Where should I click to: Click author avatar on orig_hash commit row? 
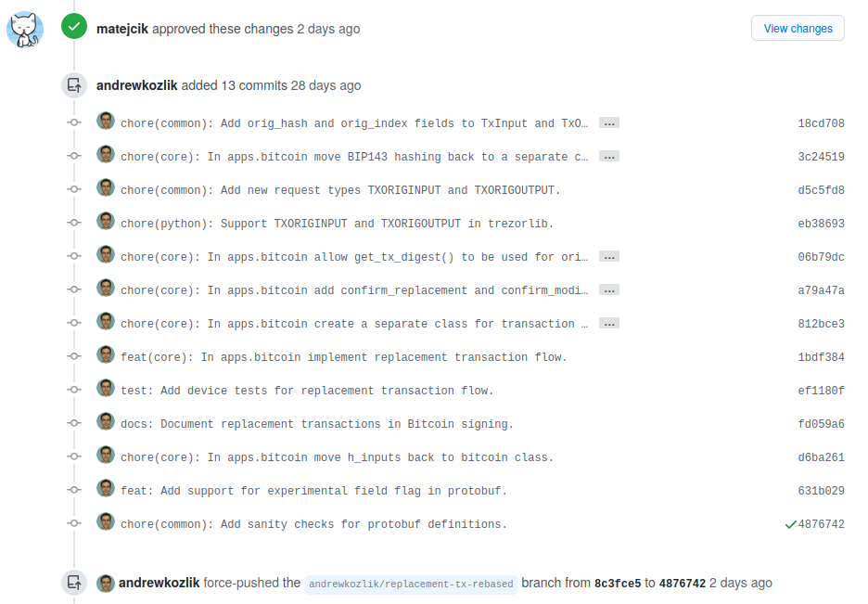[106, 122]
